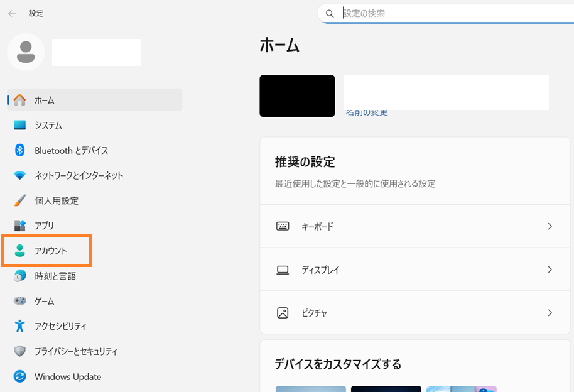Screen dimensions: 574x392
Task: Click the アプリ icon
Action: point(19,226)
